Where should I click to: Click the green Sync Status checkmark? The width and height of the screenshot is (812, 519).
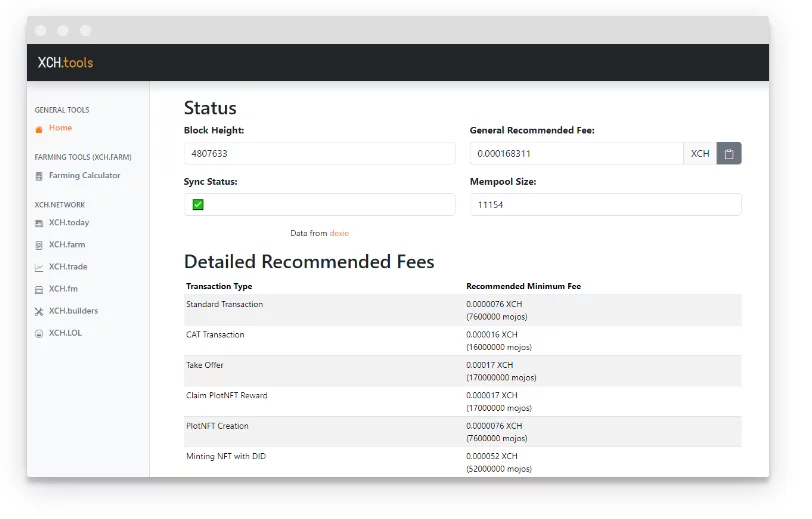coord(198,205)
